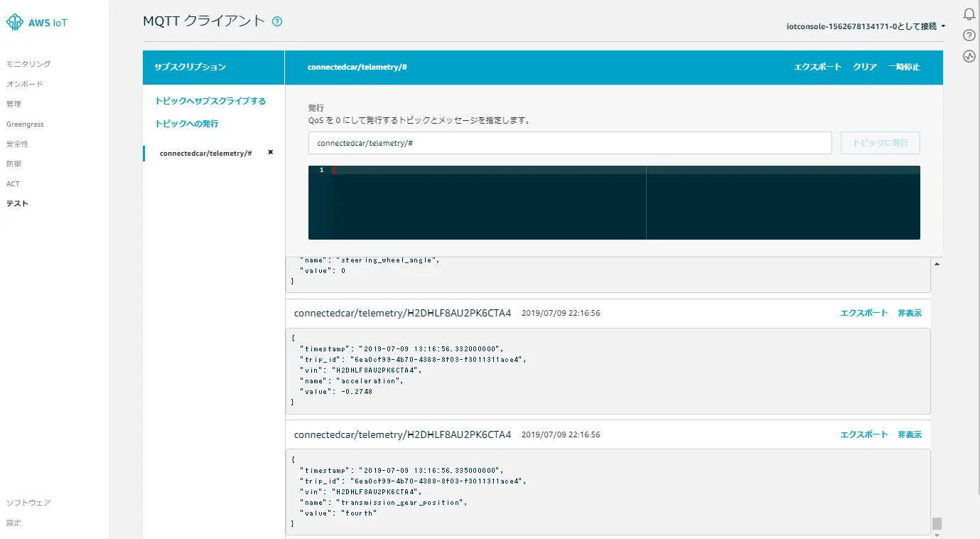Viewport: 980px width, 539px height.
Task: Click the サブスクリプション panel header
Action: 214,68
